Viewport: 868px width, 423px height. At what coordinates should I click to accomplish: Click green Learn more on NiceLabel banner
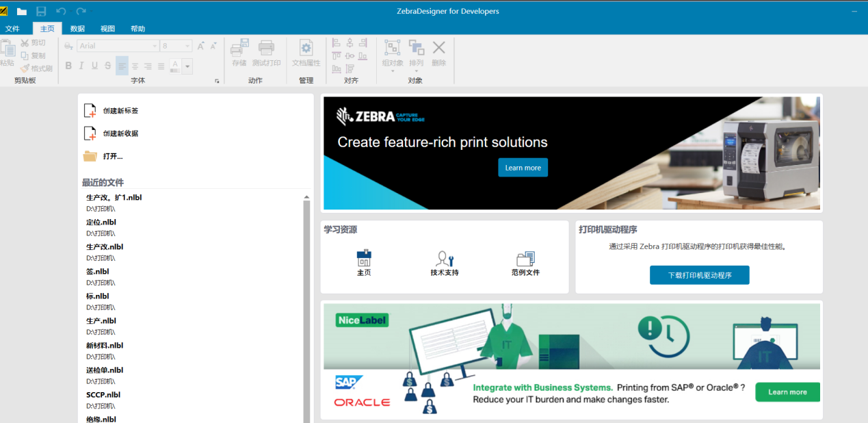pyautogui.click(x=787, y=392)
